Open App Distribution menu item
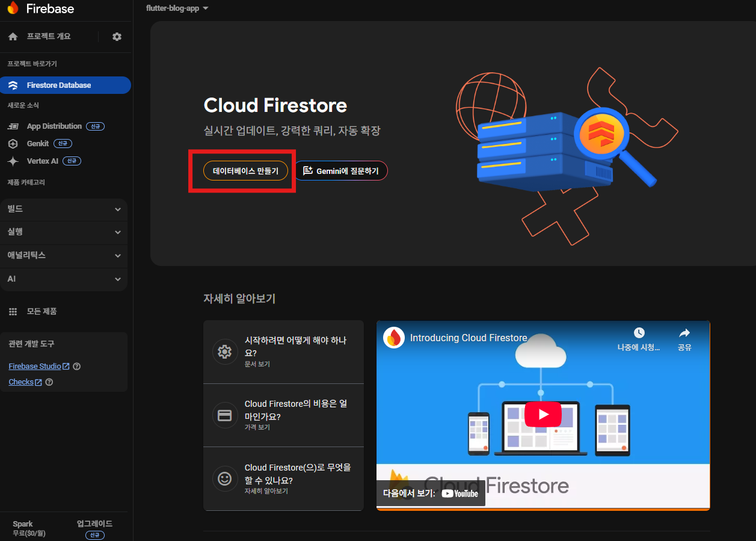Screen dimensions: 756x541 54,126
